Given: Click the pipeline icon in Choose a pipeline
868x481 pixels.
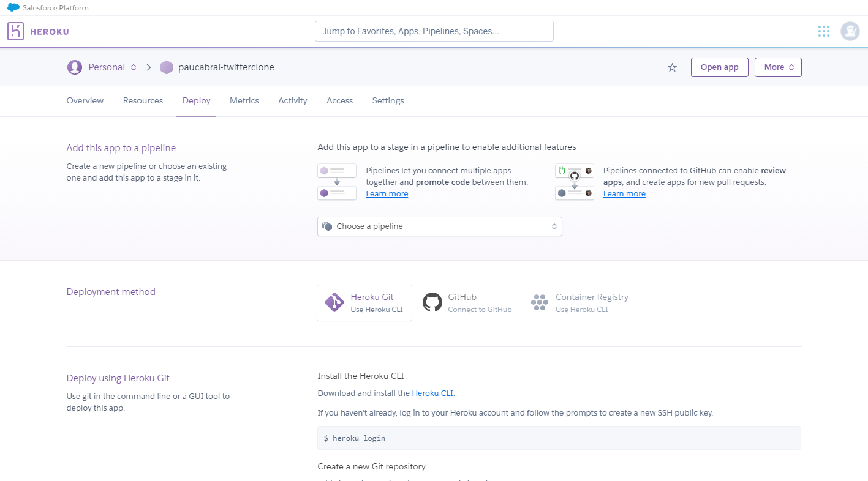Looking at the screenshot, I should [x=327, y=226].
